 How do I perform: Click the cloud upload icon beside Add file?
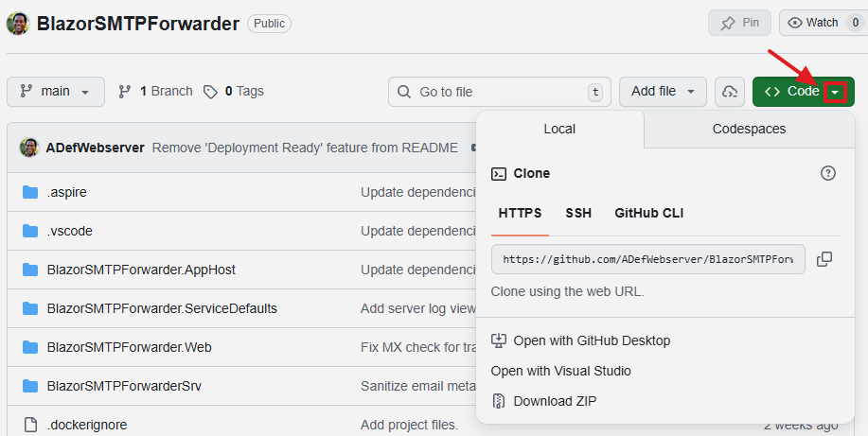click(729, 92)
